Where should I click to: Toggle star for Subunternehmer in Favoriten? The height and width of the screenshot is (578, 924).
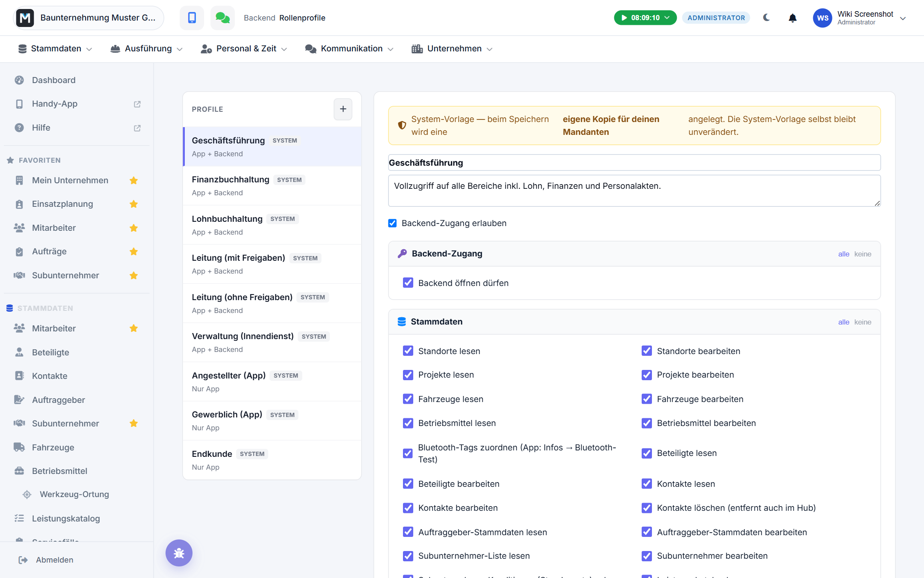point(134,275)
